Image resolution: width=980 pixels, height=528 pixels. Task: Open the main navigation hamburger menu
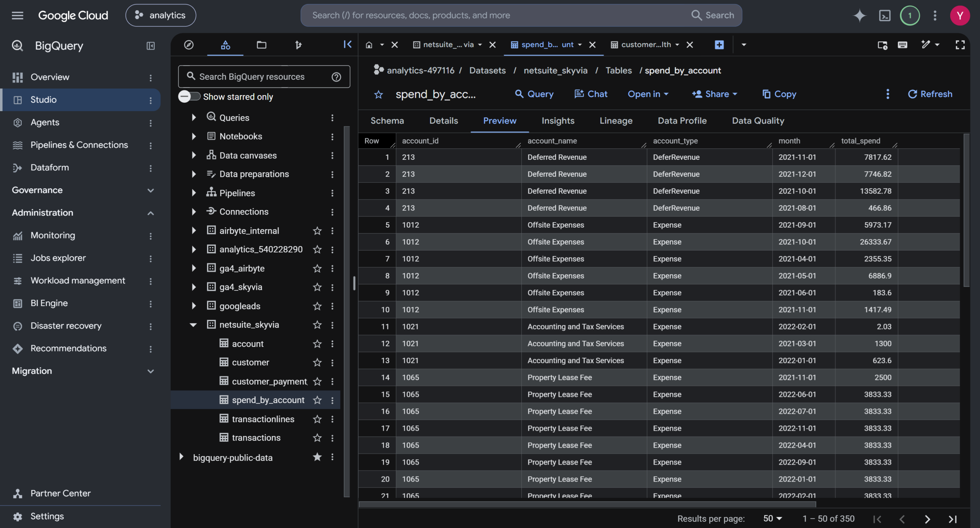(x=17, y=15)
